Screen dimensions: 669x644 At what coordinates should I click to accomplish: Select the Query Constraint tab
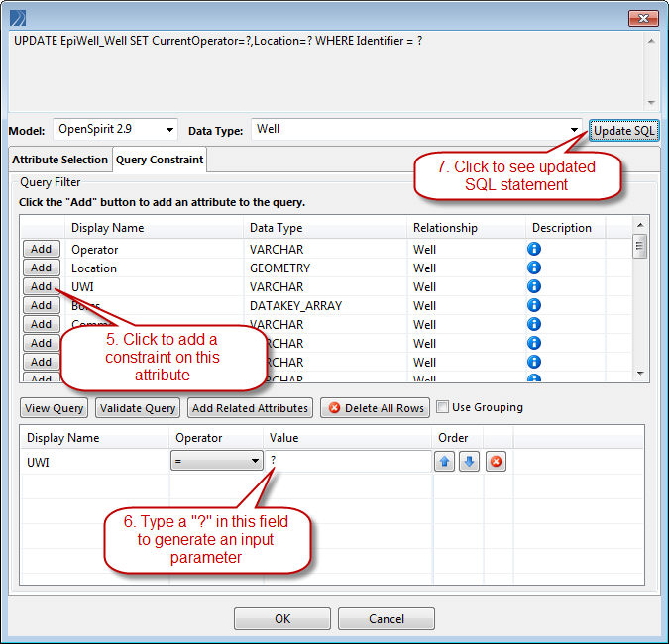coord(160,160)
